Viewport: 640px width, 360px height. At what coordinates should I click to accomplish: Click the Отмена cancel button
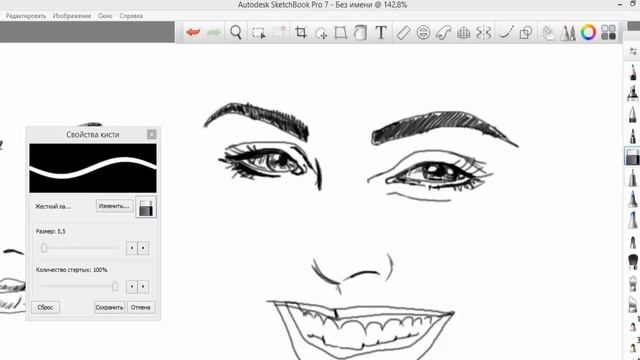pos(140,307)
